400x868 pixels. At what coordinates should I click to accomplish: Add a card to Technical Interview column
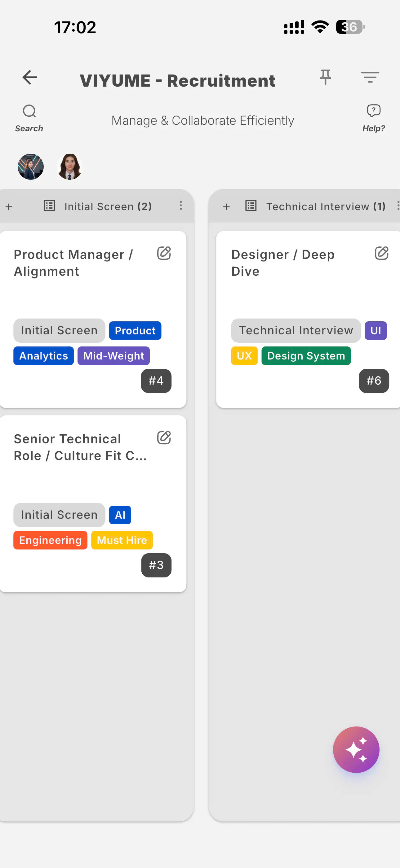(x=227, y=206)
